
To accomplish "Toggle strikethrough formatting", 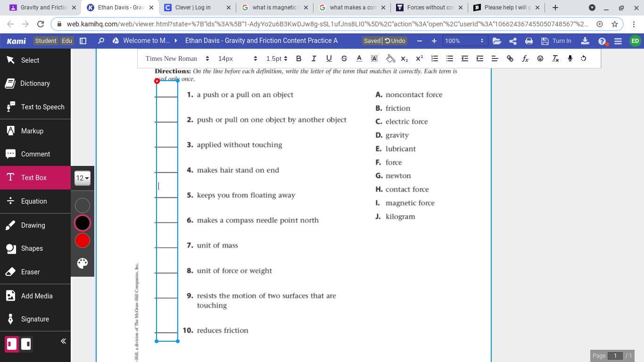I will (344, 58).
